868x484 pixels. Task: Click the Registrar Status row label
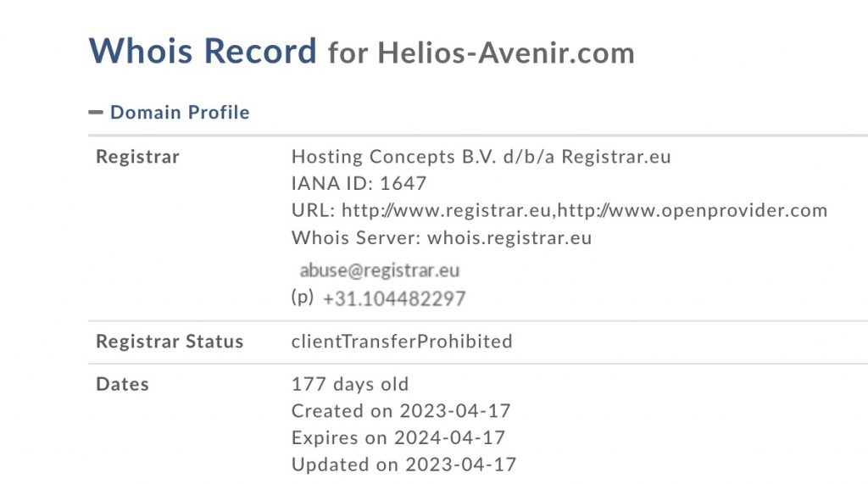click(x=170, y=342)
